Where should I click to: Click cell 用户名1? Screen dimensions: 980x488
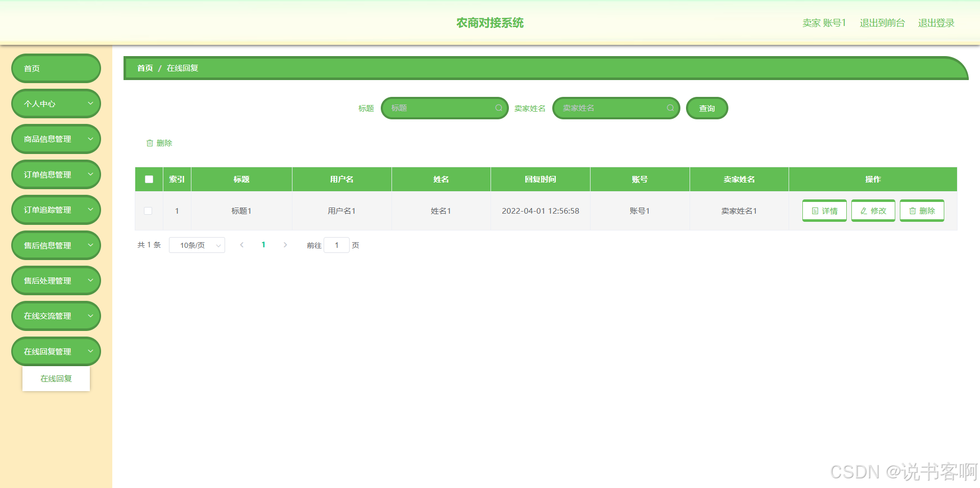click(x=342, y=211)
